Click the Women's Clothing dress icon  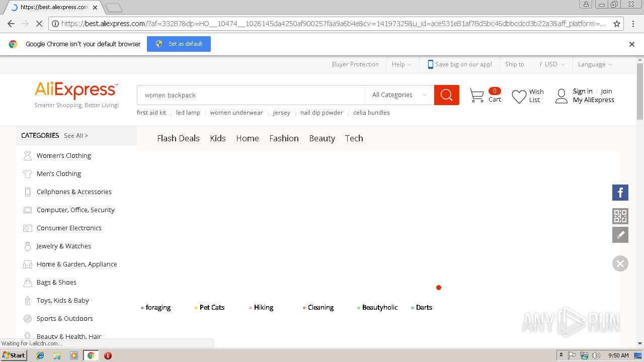(x=28, y=156)
